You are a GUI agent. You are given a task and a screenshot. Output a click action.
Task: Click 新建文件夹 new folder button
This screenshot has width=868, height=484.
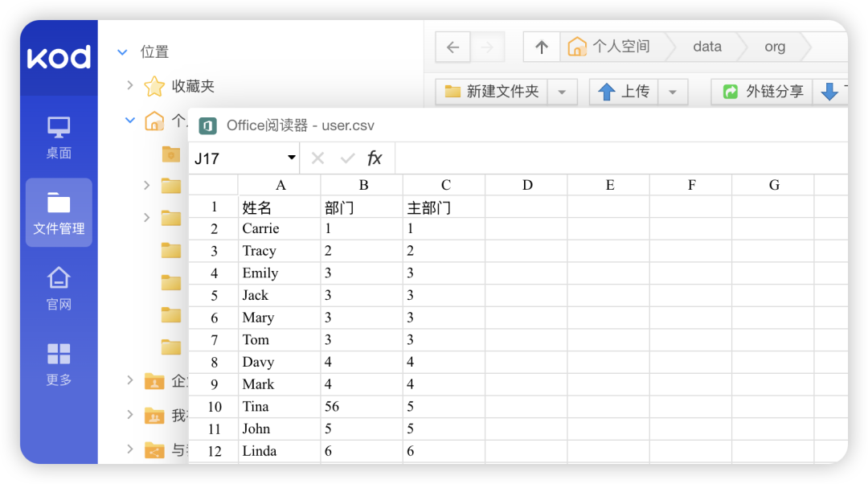tap(492, 92)
